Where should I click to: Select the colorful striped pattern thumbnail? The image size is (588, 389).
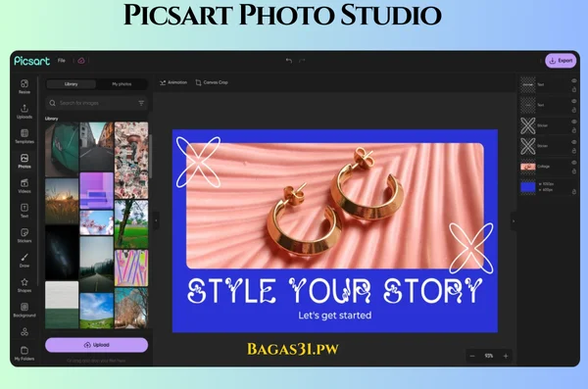(131, 267)
